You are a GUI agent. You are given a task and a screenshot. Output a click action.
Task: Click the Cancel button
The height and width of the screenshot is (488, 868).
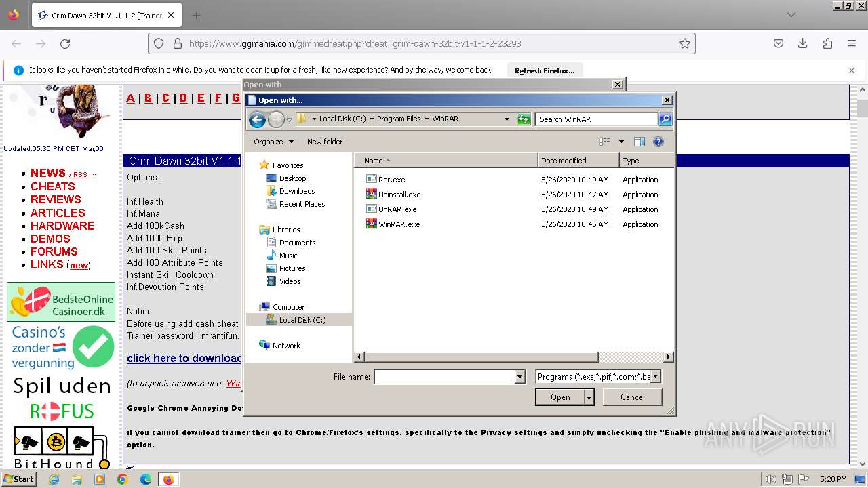pos(632,397)
